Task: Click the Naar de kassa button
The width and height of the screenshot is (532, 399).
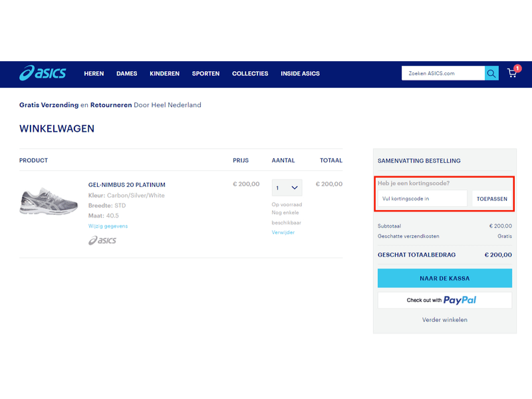Action: point(445,278)
